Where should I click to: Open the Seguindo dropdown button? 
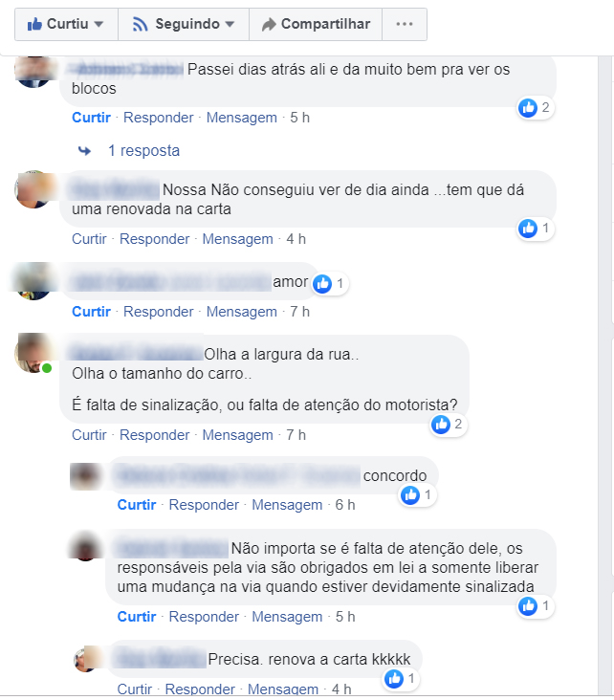click(184, 24)
